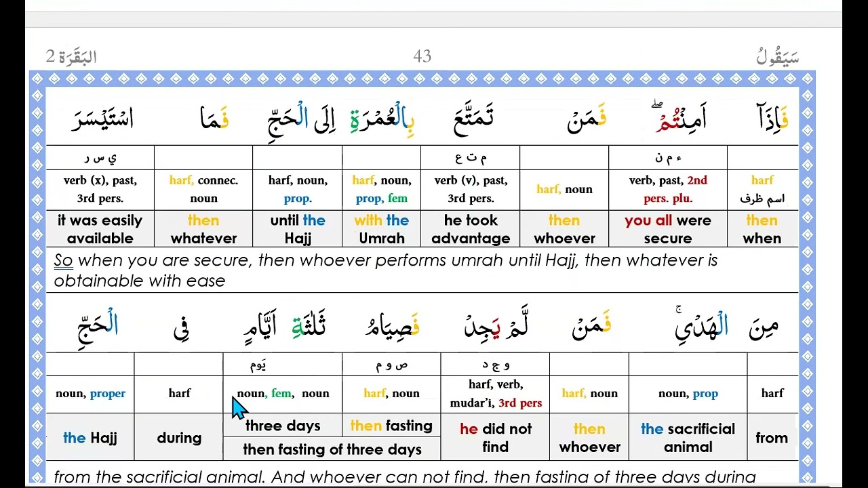Click the translation 'he did not find'
This screenshot has height=488, width=868.
(x=496, y=438)
